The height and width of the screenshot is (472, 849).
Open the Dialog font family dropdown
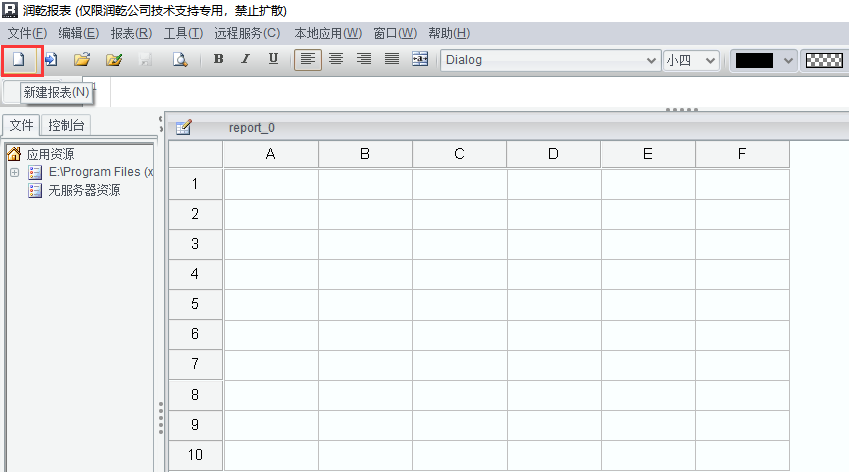click(x=550, y=60)
